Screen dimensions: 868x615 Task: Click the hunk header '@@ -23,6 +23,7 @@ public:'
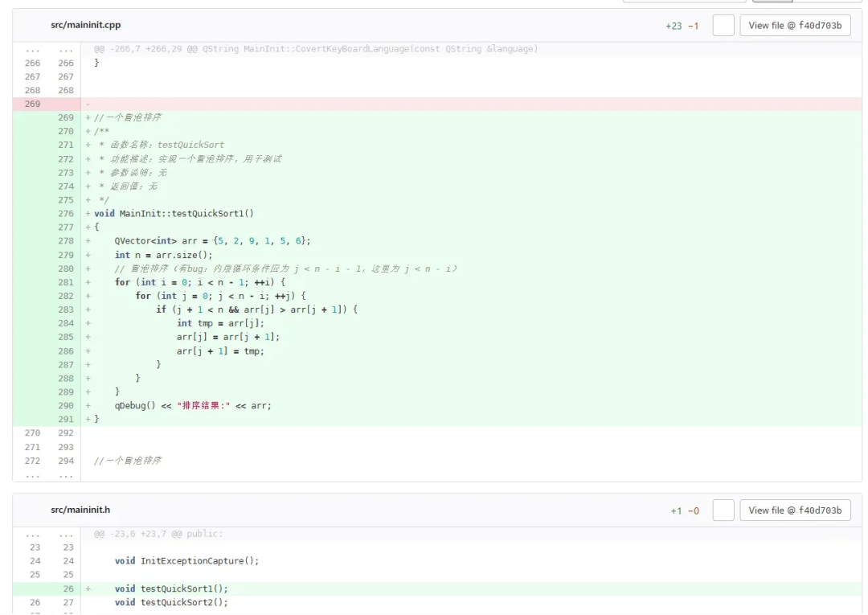click(x=158, y=534)
